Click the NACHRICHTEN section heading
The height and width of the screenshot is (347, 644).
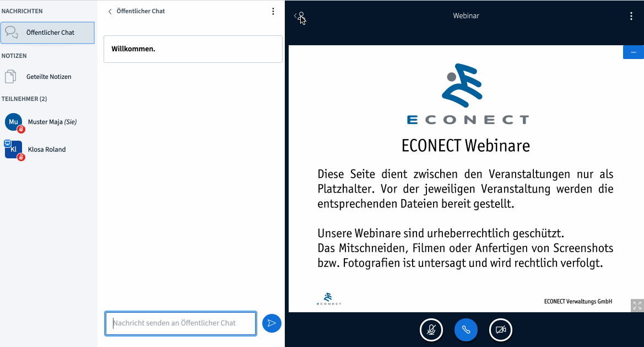[x=22, y=11]
